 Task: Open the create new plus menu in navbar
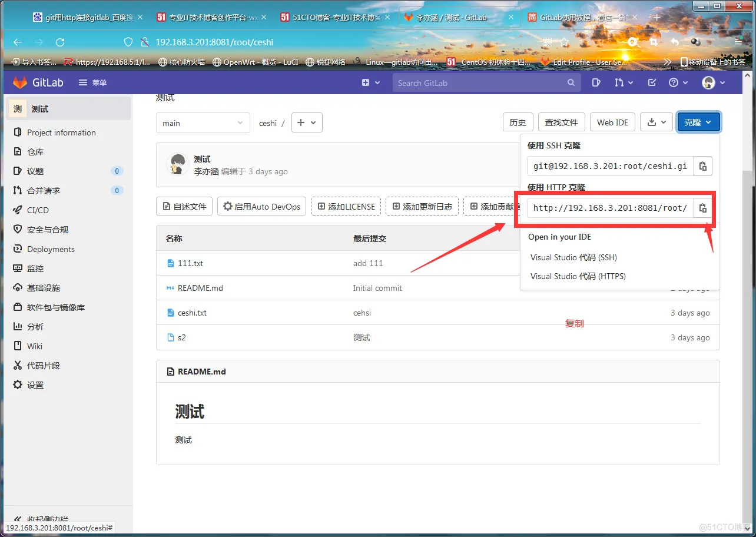371,83
